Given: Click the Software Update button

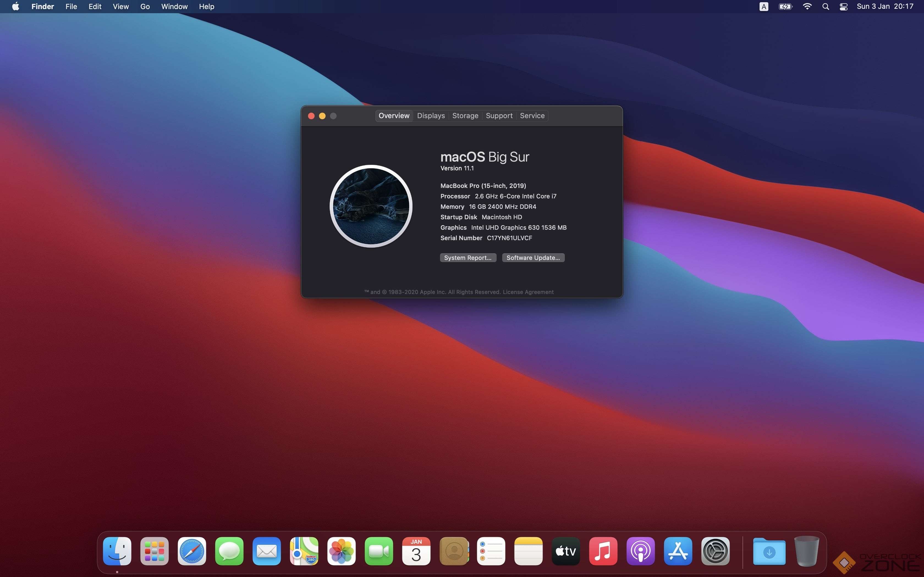Looking at the screenshot, I should (x=533, y=258).
